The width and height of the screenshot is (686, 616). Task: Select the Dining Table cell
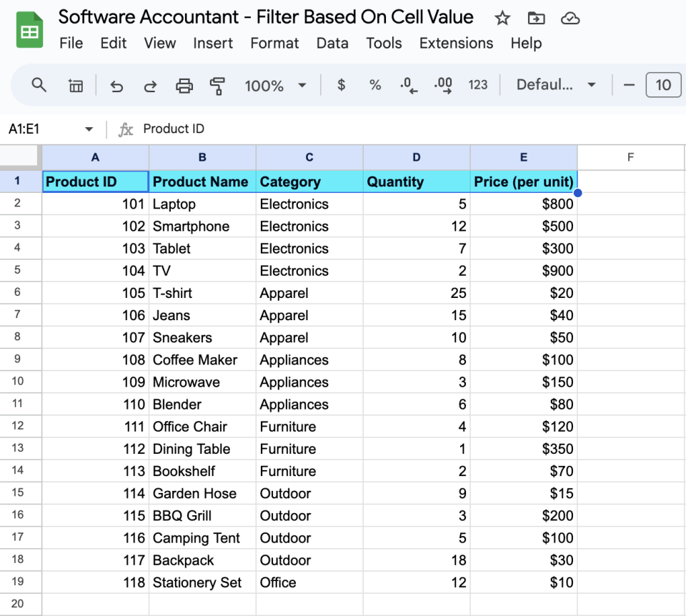point(202,449)
